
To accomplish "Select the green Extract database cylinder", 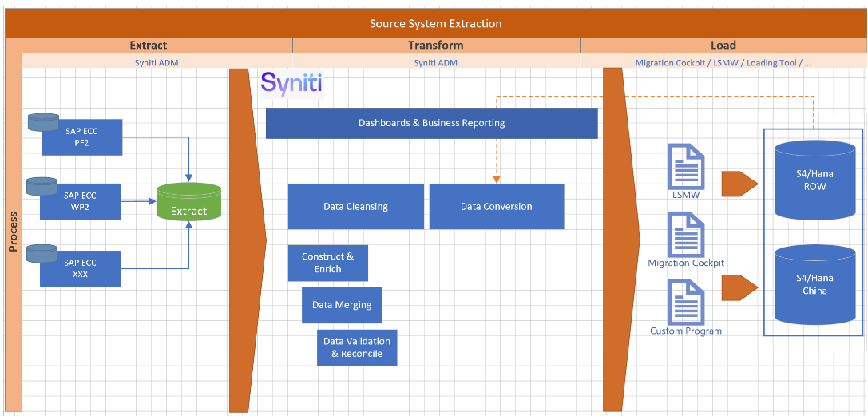I will (188, 203).
